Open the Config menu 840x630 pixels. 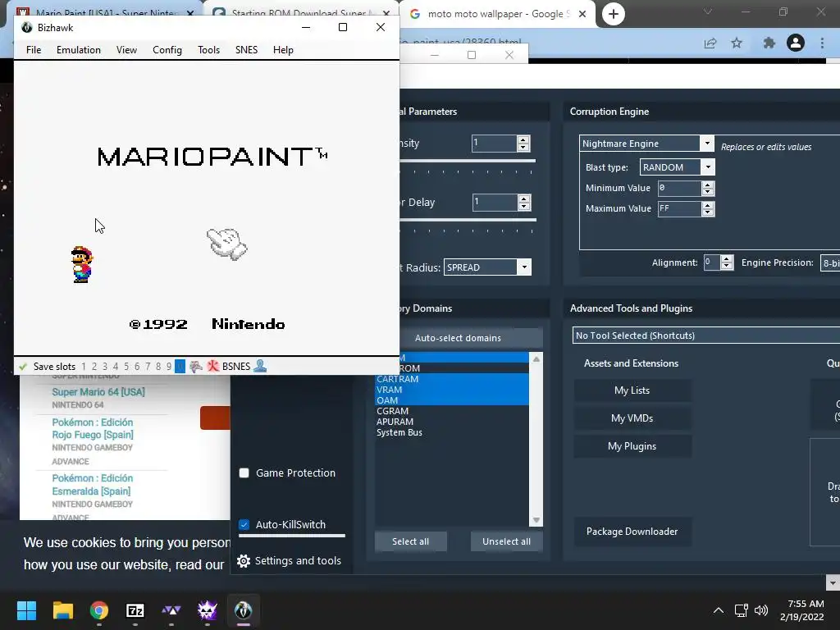pos(167,50)
